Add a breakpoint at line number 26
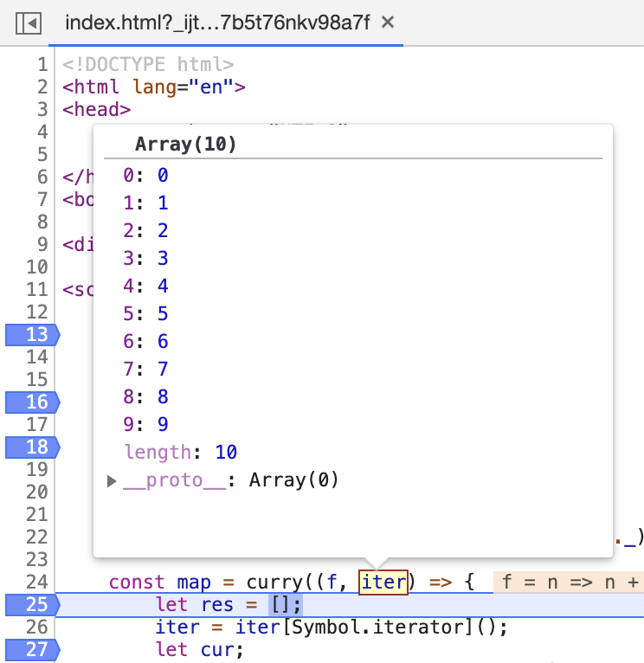 37,627
